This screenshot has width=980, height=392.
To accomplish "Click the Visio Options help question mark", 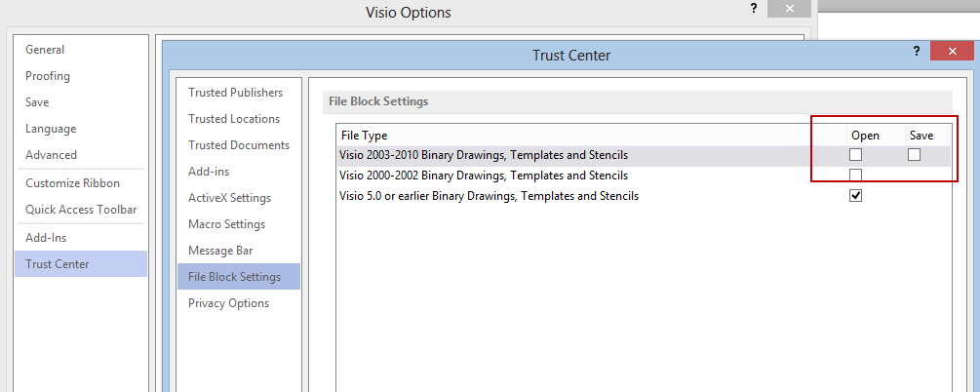I will pos(754,8).
